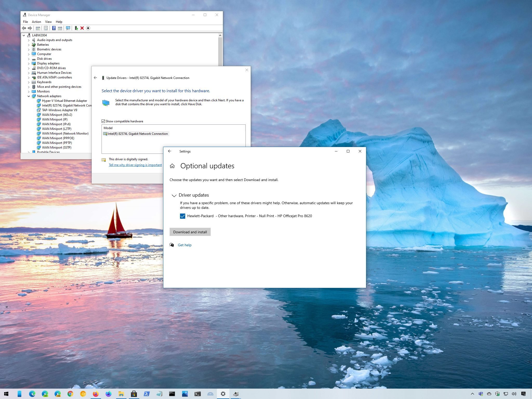Collapse the Driver updates section
This screenshot has width=532, height=399.
[174, 195]
